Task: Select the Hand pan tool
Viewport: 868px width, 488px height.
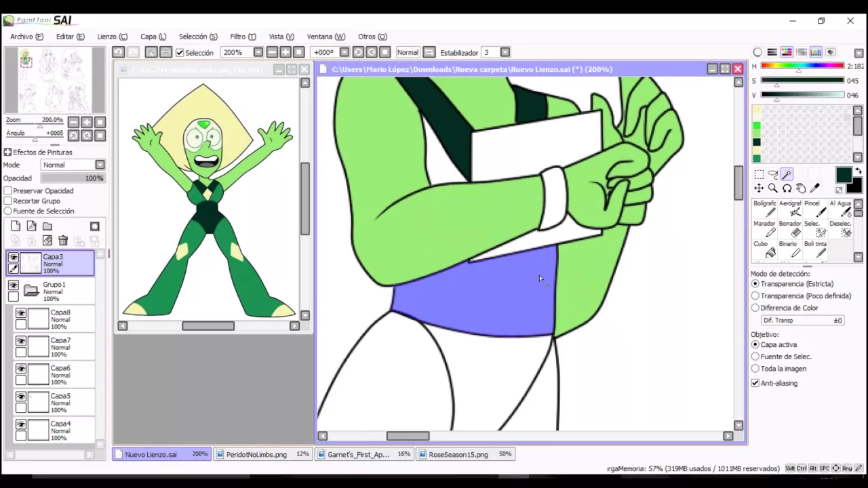Action: [x=801, y=188]
